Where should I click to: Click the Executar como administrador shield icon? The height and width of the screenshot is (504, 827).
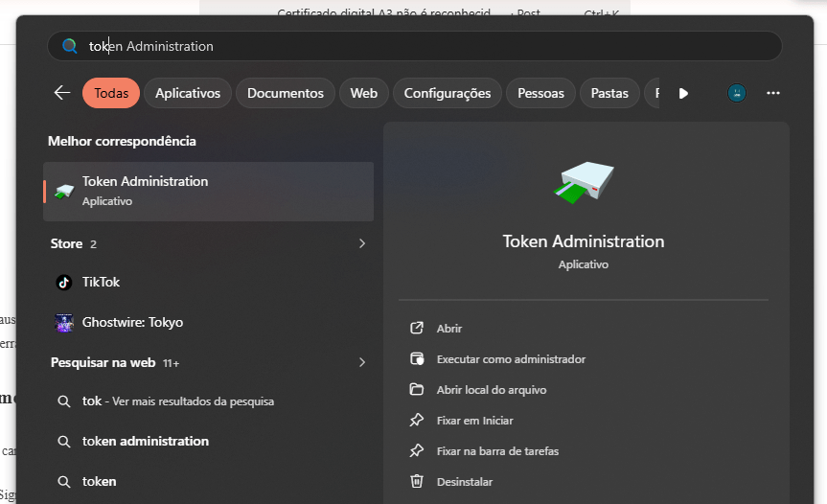coord(417,359)
